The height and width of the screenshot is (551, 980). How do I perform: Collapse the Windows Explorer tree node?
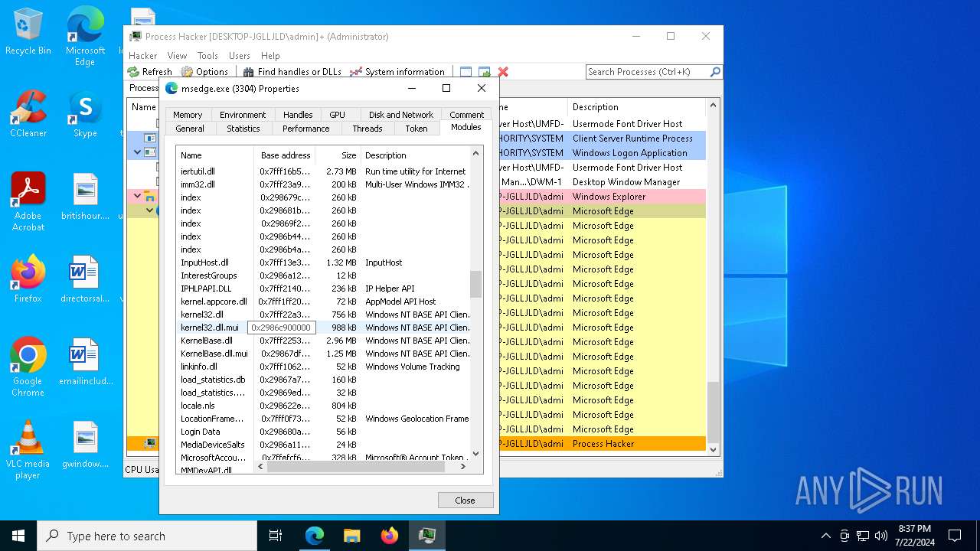coord(137,197)
